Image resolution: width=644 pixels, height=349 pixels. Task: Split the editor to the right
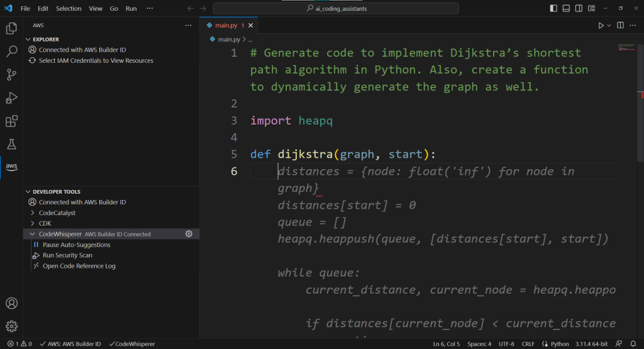(x=620, y=25)
